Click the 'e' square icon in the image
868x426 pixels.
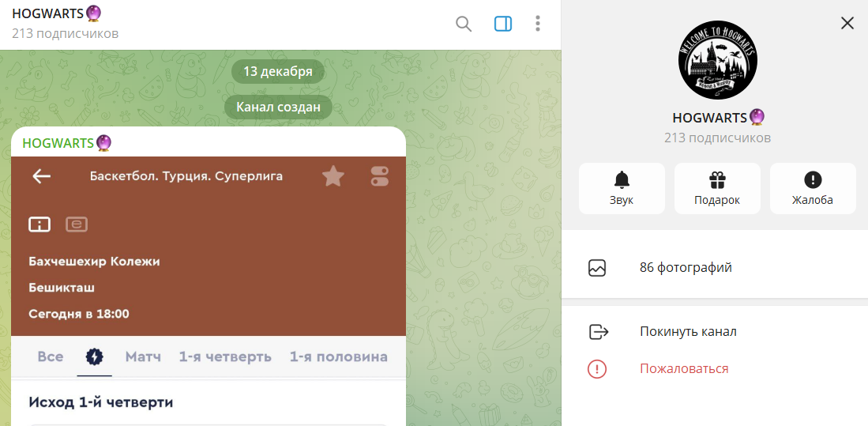77,224
